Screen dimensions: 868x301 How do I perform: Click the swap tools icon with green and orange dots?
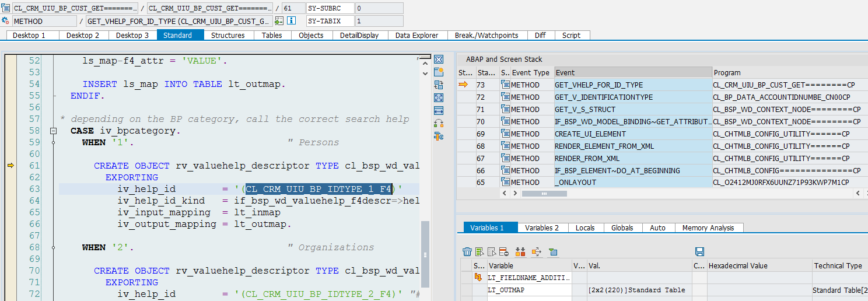point(439,124)
